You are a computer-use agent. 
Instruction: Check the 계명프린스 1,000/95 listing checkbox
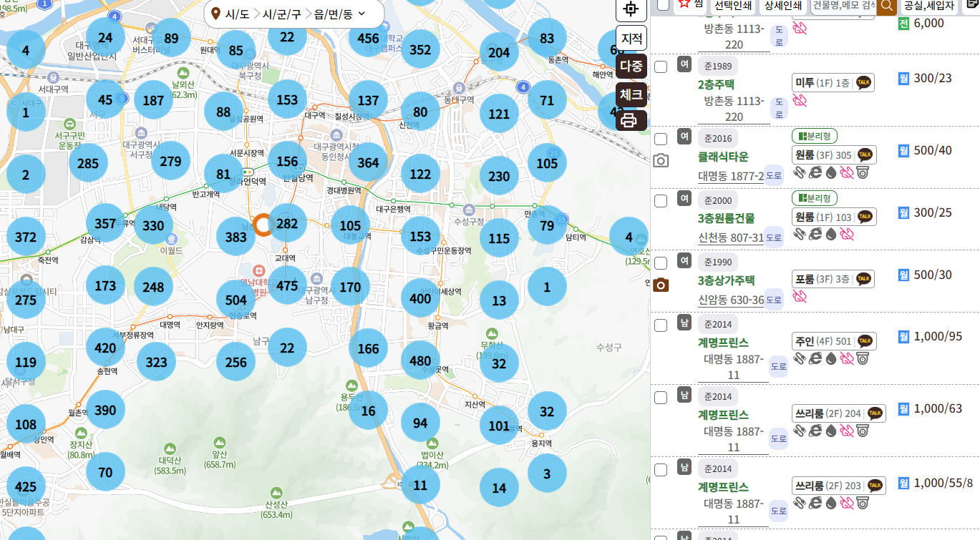pyautogui.click(x=661, y=325)
